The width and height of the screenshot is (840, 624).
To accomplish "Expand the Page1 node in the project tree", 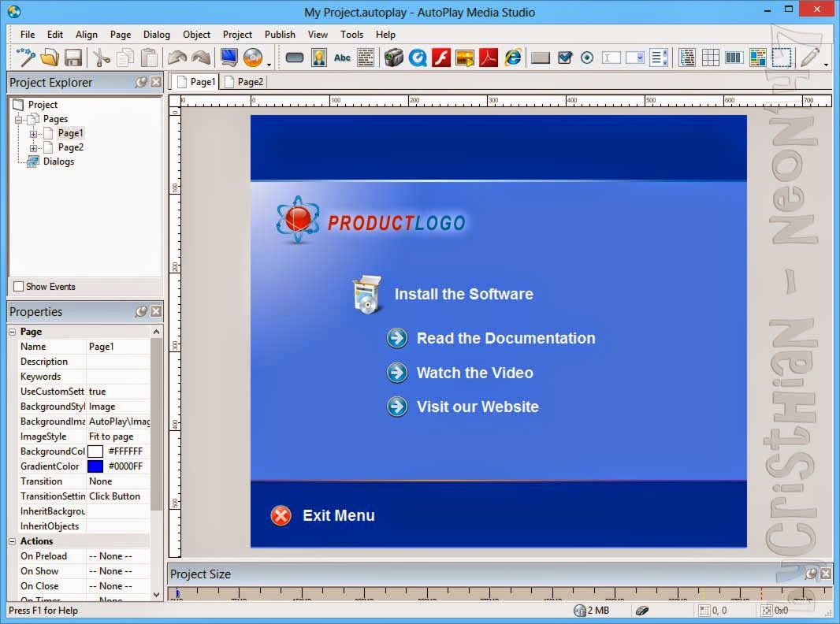I will (x=33, y=133).
